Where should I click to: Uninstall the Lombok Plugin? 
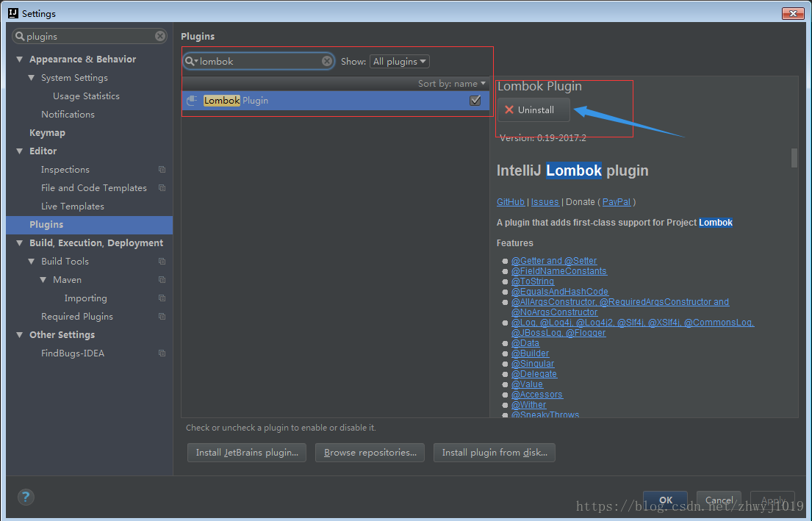pyautogui.click(x=533, y=109)
